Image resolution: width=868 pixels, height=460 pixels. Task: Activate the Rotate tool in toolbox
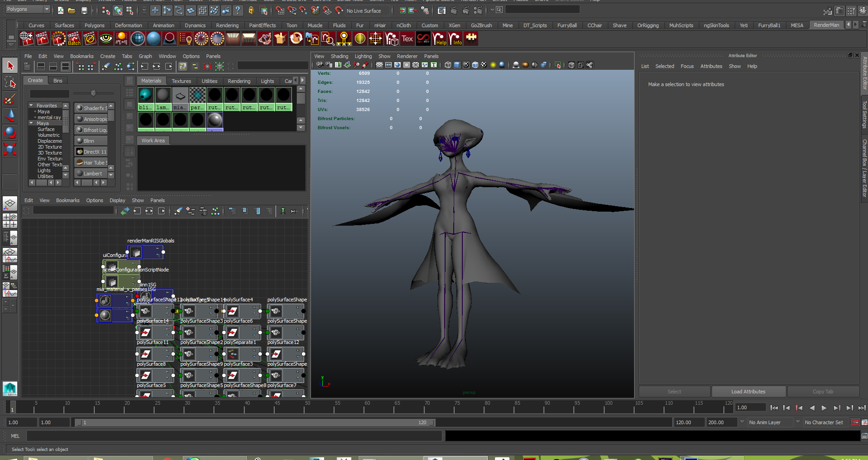point(10,132)
